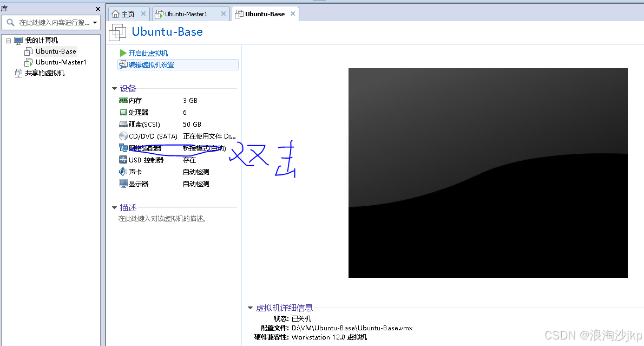Click the 处理器 device row label
The image size is (644, 346).
click(139, 112)
